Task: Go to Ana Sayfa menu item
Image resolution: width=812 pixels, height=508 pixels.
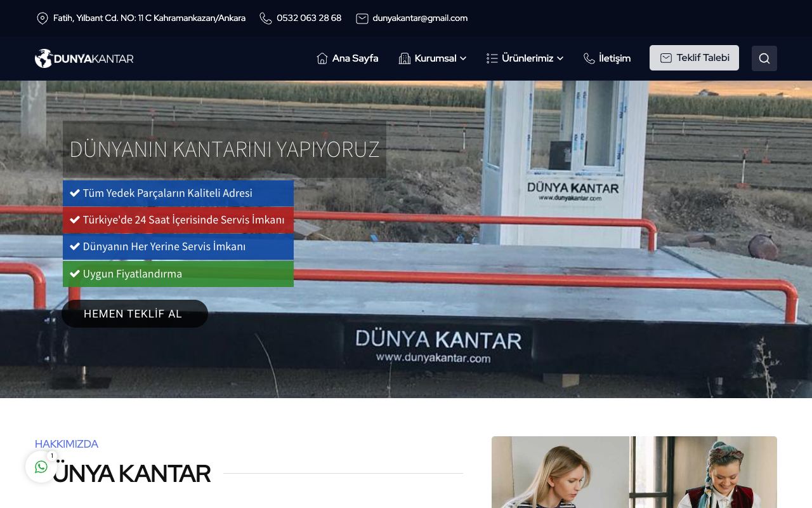Action: point(355,58)
